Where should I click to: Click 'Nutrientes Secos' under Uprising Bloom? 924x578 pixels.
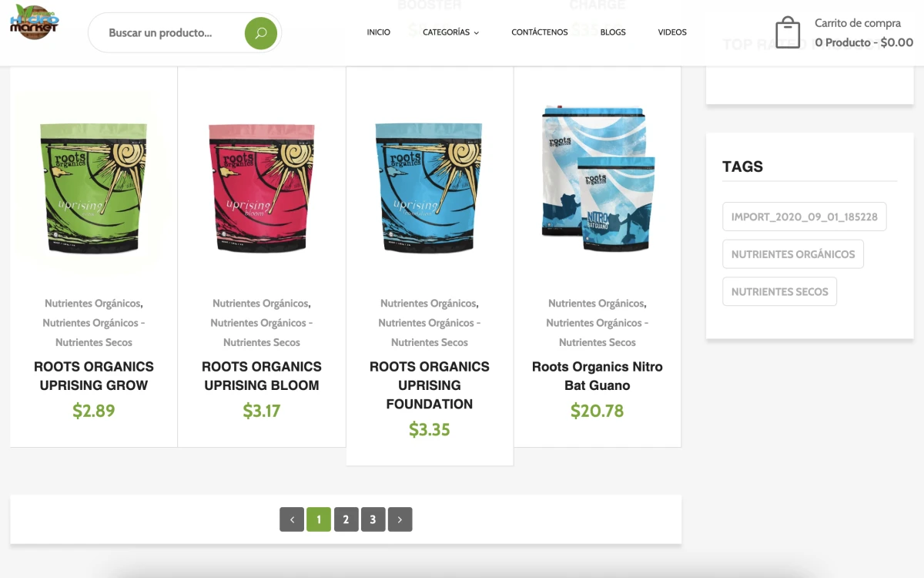pos(262,342)
